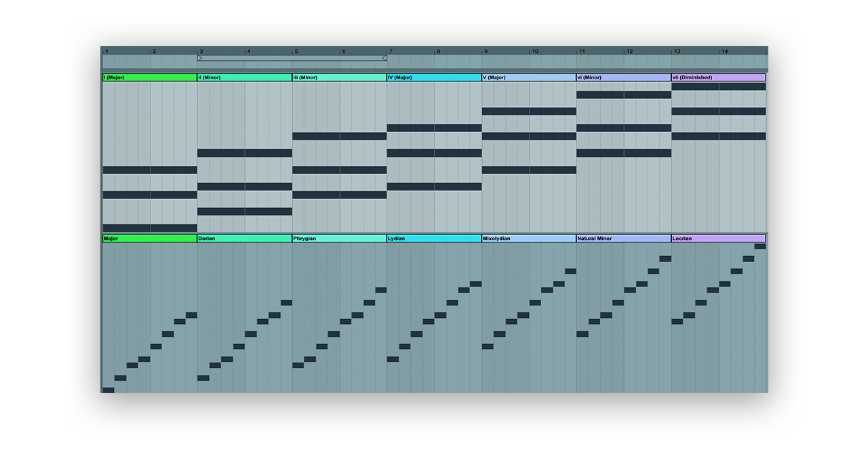The image size is (868, 456).
Task: Select the green Major scale clip header
Action: pyautogui.click(x=150, y=239)
